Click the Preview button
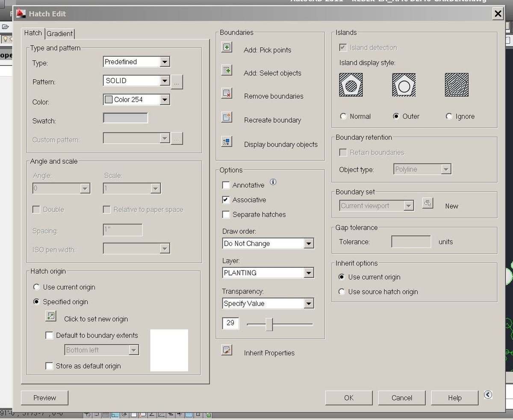This screenshot has width=513, height=420. click(x=44, y=398)
